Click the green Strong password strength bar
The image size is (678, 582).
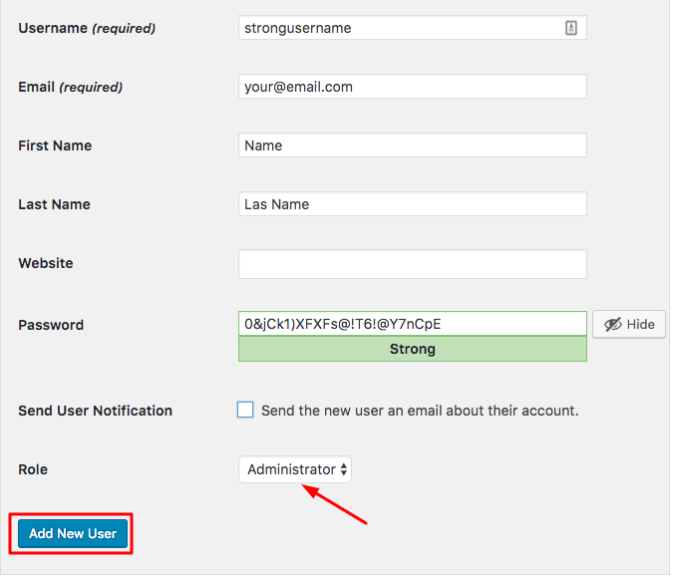[x=412, y=349]
